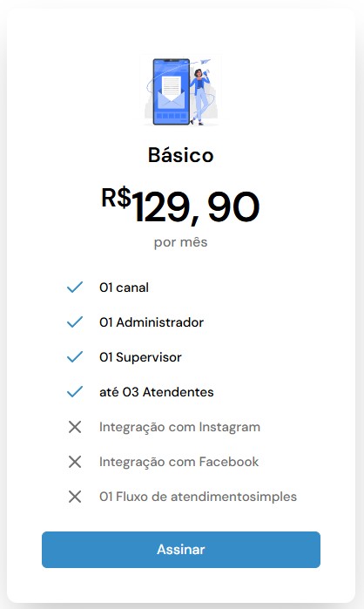
Task: Click the checkmark next to 01 Administrador
Action: [x=75, y=322]
